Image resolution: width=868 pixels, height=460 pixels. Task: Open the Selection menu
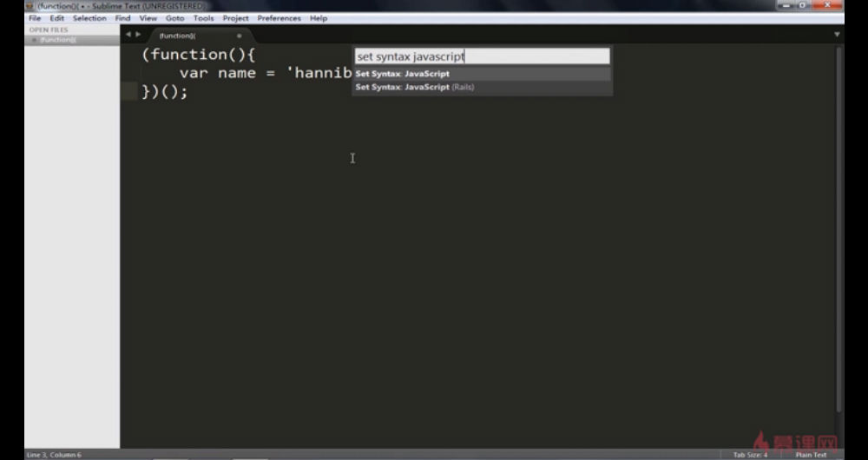coord(89,18)
